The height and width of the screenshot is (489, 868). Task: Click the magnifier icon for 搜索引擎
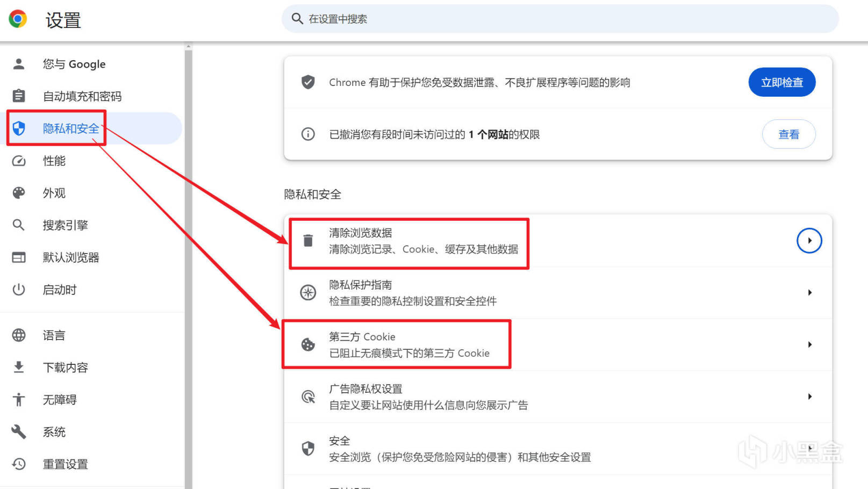[x=19, y=225]
